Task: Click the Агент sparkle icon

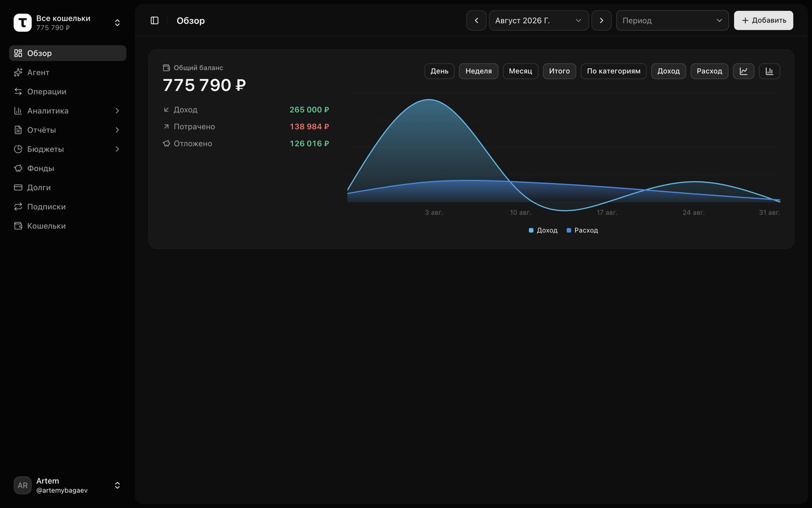Action: (x=18, y=72)
